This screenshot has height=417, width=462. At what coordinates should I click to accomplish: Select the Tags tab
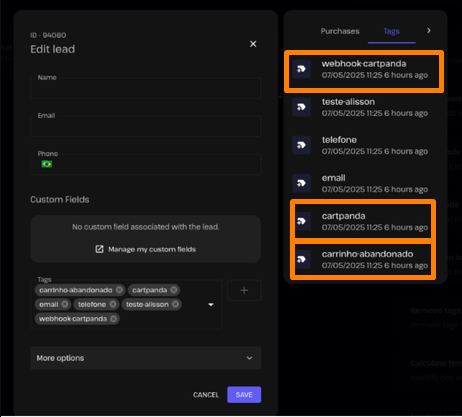392,31
